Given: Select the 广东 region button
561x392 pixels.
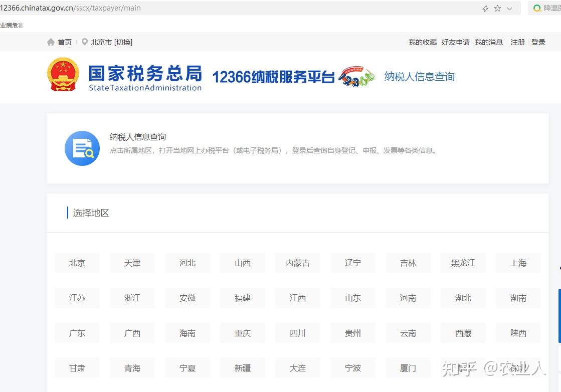Looking at the screenshot, I should (77, 333).
